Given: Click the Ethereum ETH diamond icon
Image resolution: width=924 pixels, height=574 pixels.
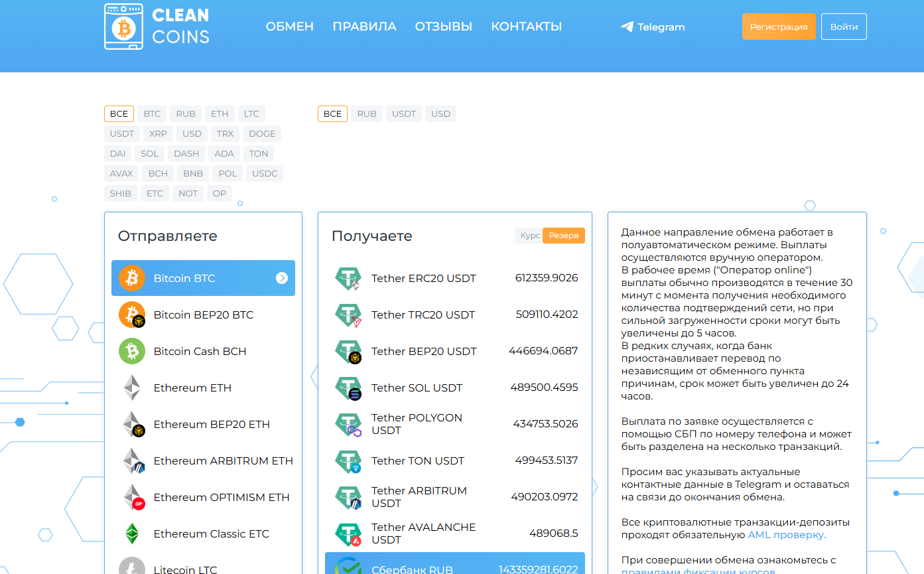Looking at the screenshot, I should [x=131, y=388].
